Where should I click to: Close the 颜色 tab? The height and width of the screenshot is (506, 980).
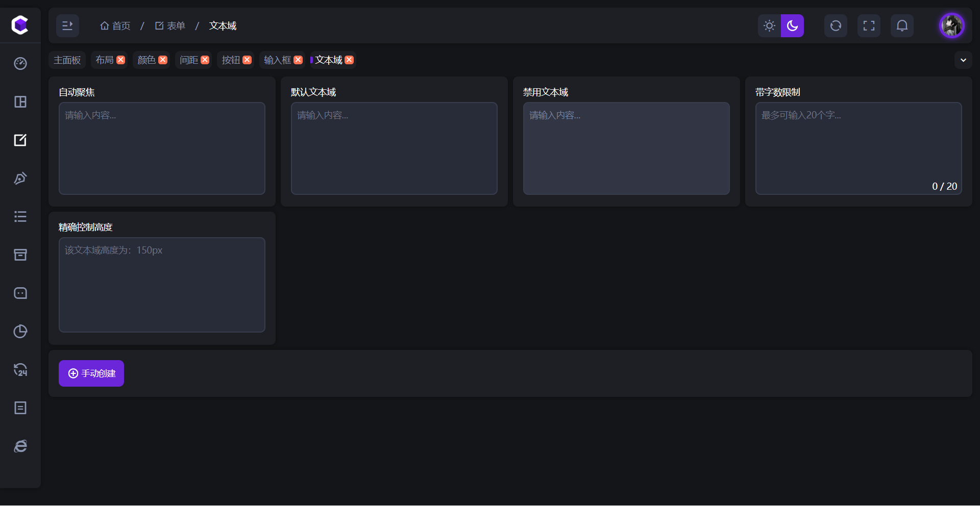tap(163, 60)
